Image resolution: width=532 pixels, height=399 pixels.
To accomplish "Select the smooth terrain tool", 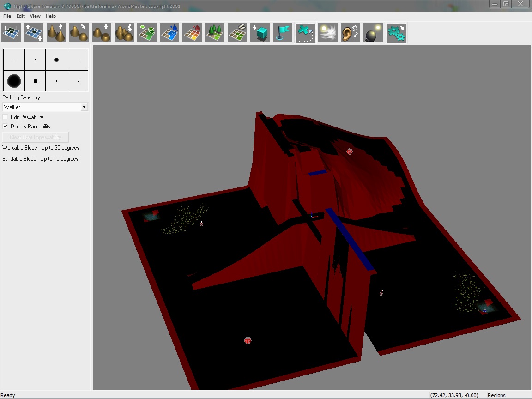I will click(x=79, y=33).
